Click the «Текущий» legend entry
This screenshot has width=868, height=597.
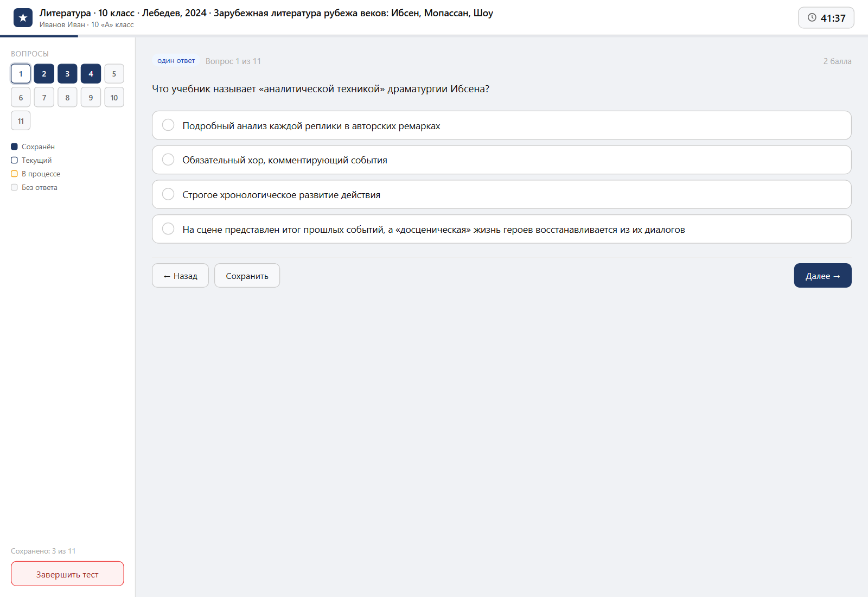(31, 160)
